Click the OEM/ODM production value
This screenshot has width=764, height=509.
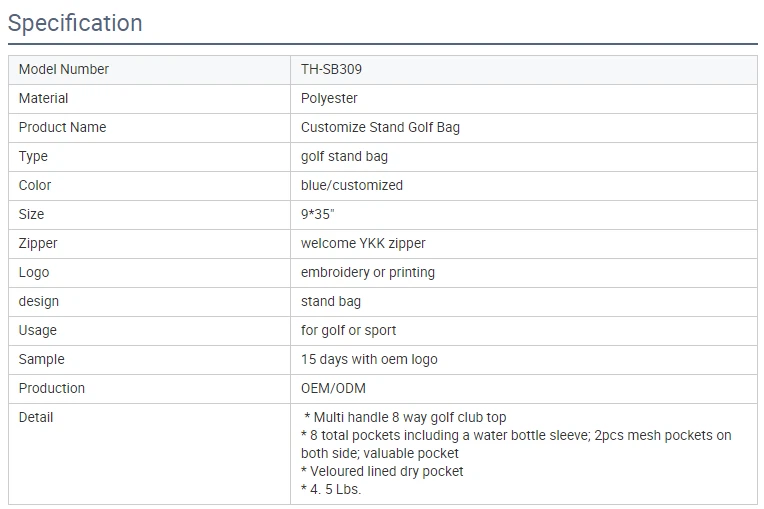point(333,389)
